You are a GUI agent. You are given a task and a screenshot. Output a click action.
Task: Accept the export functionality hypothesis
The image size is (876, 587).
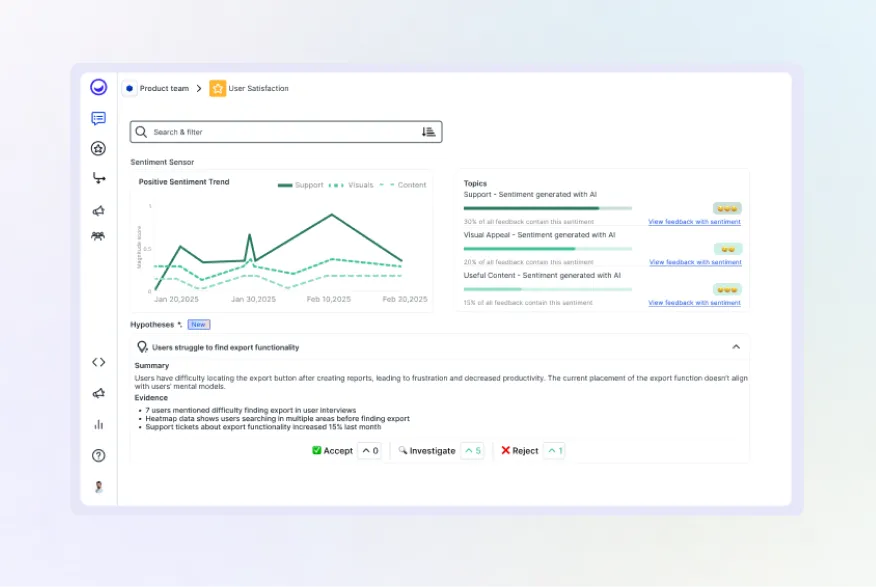332,450
